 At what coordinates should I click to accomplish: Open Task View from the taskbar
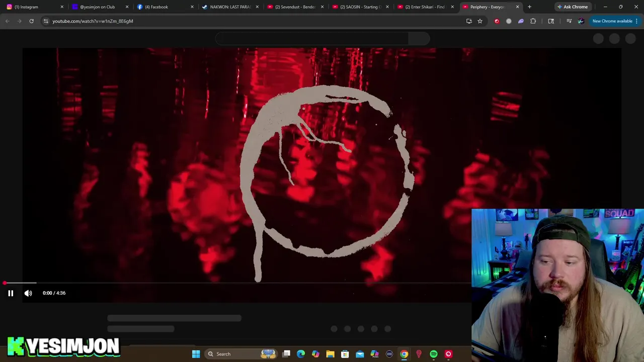(286, 354)
